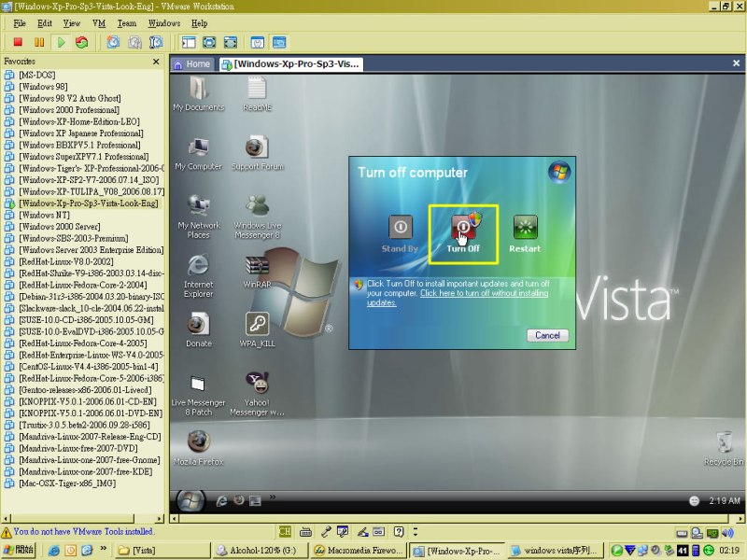
Task: Select [MS-DOS] in Favorites
Action: [x=36, y=75]
